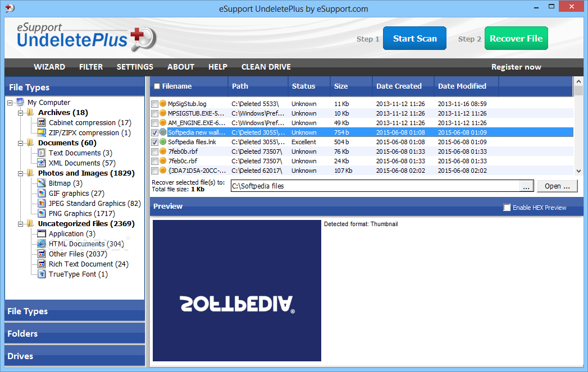Collapse the Archives (18) node
Viewport: 588px width, 372px height.
coord(20,113)
